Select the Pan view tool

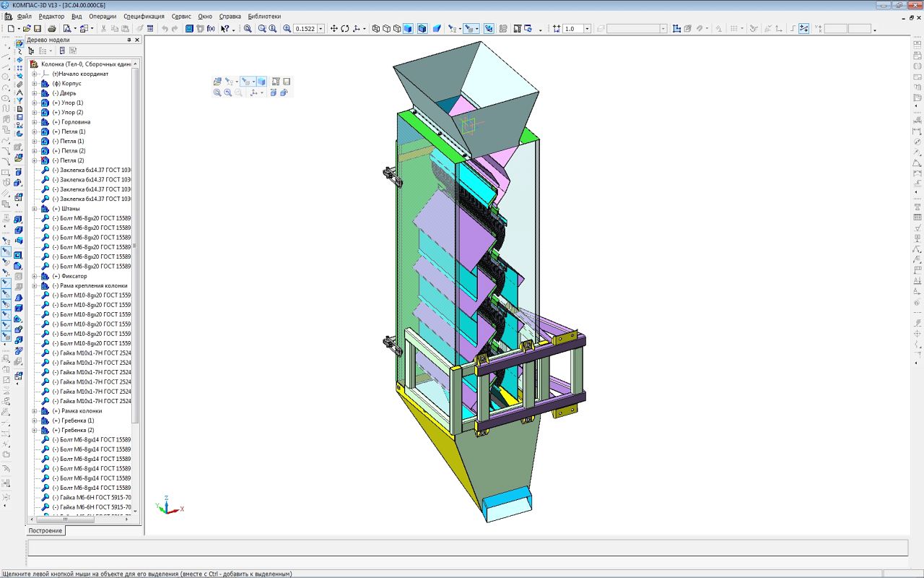tap(334, 29)
